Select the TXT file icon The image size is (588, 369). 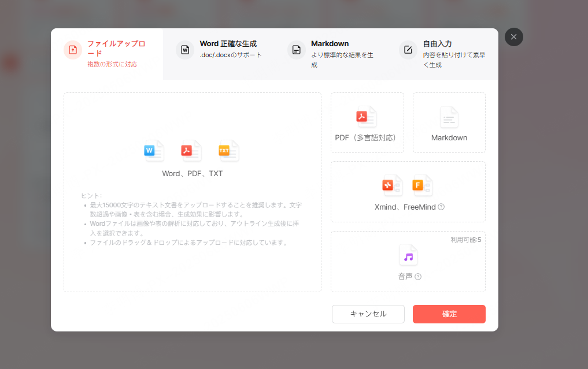pyautogui.click(x=228, y=151)
